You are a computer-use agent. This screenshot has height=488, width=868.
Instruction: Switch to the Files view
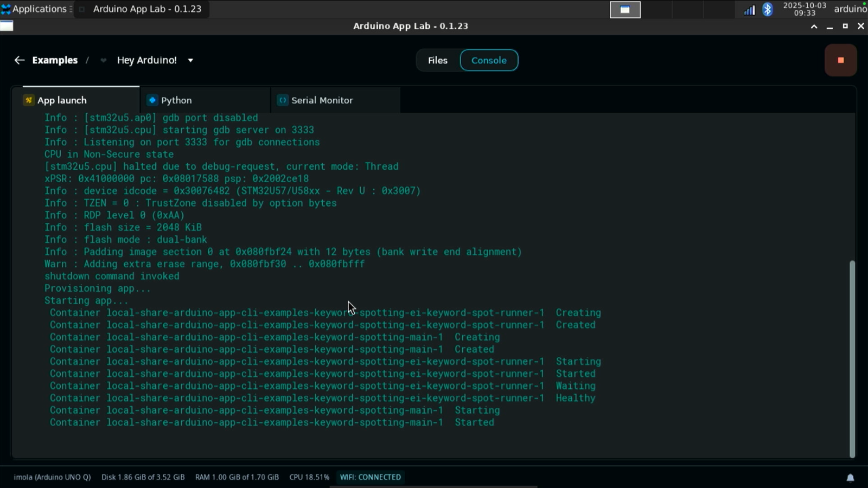point(438,60)
